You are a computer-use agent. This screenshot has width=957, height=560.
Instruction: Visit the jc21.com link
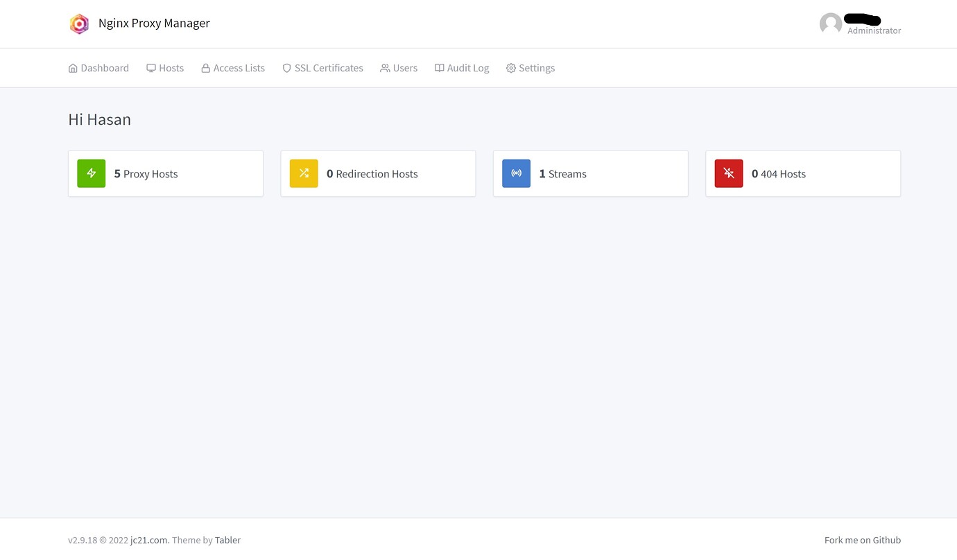coord(148,540)
